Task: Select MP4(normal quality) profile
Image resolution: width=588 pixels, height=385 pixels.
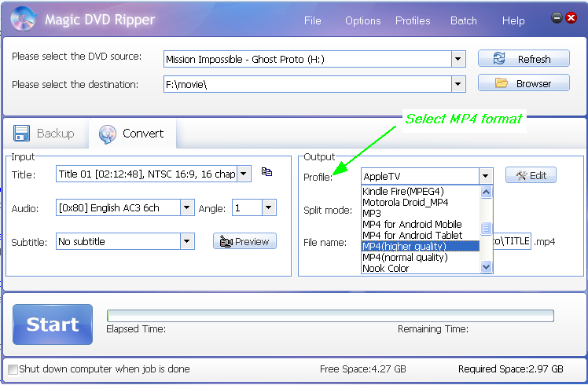Action: click(x=420, y=257)
